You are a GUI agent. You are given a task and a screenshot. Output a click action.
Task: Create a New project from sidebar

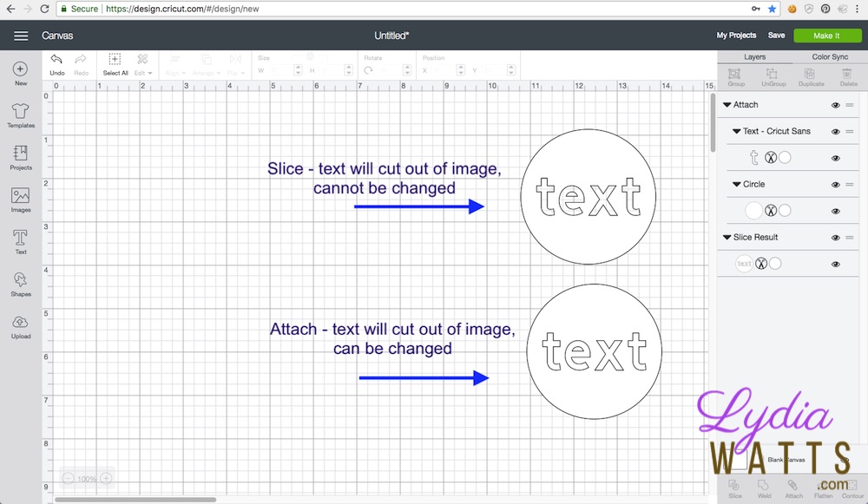[21, 74]
